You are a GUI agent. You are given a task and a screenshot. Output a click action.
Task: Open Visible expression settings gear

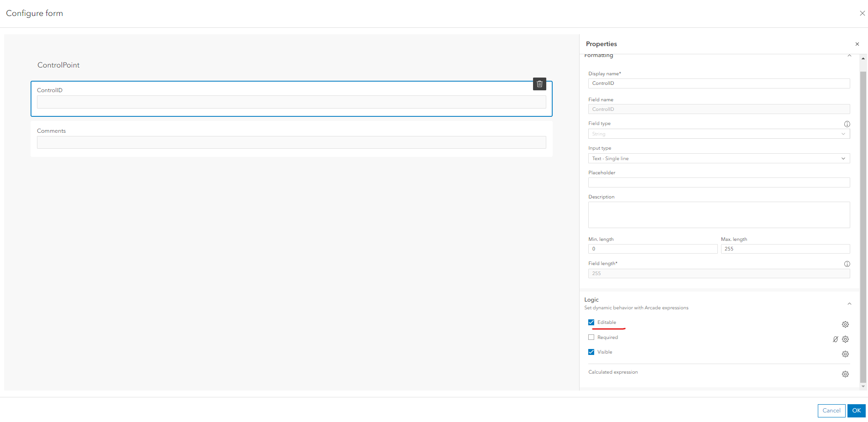point(845,354)
